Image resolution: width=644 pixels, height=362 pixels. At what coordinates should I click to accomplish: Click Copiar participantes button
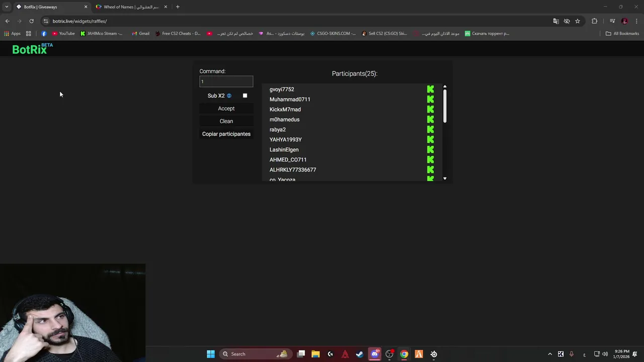[226, 134]
